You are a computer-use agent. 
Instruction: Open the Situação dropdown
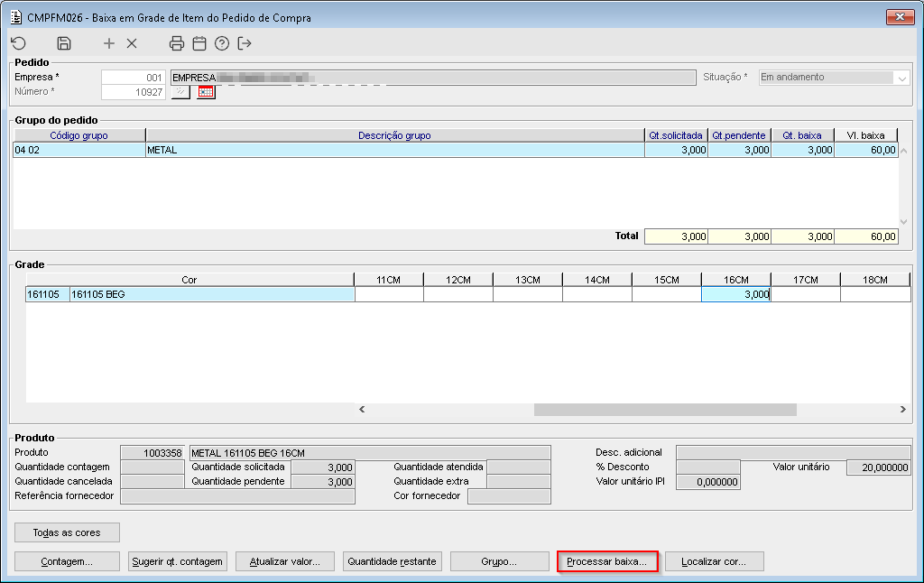pos(902,78)
